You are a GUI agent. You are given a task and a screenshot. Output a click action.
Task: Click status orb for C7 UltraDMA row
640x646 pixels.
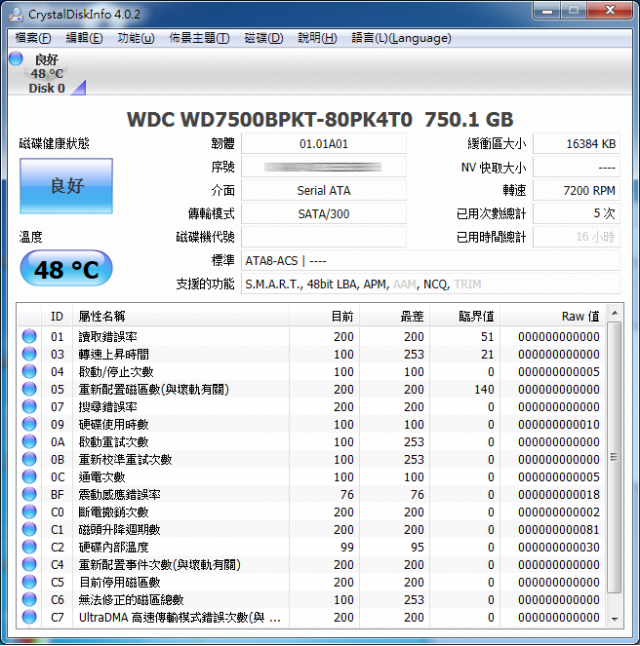pos(29,617)
